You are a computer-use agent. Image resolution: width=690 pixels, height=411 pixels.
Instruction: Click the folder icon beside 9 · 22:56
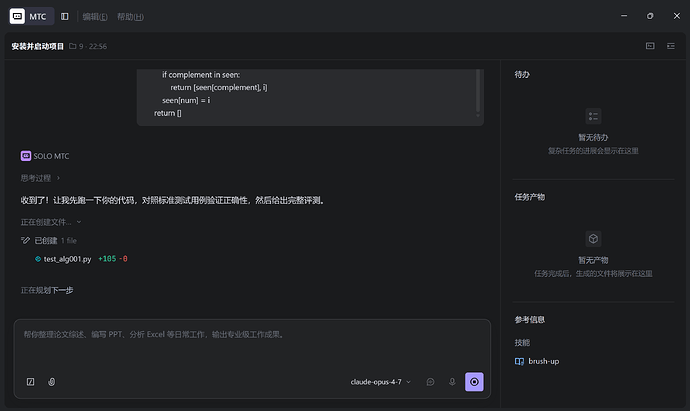click(x=73, y=46)
